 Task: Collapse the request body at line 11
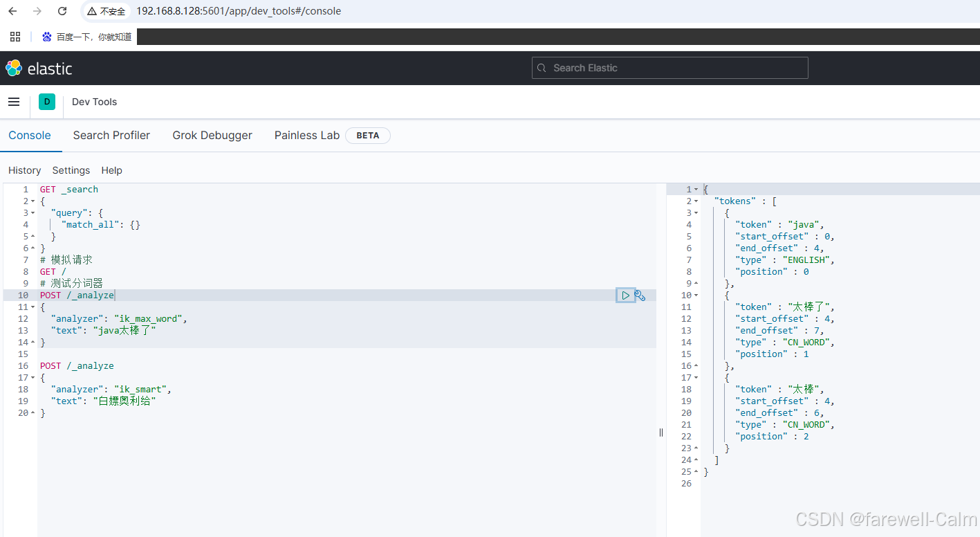(x=33, y=307)
